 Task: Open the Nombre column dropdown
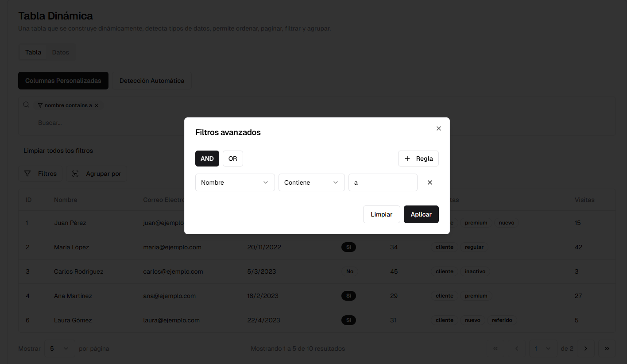click(x=235, y=182)
